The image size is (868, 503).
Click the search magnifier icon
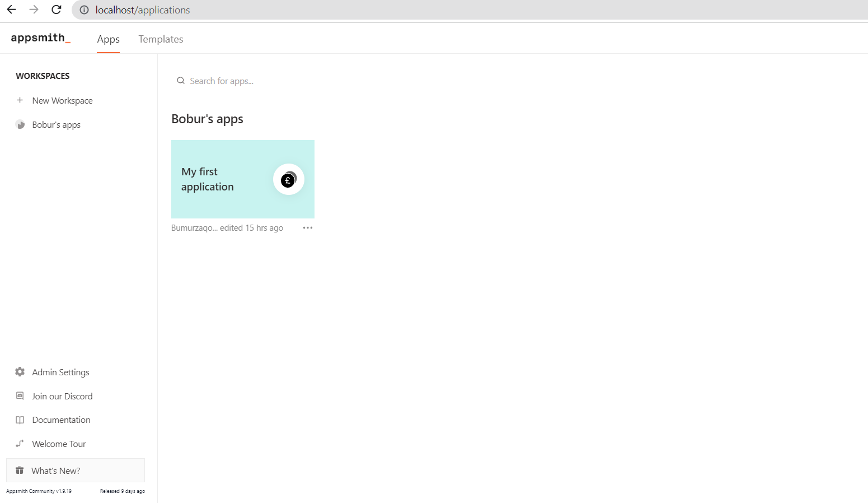(x=181, y=81)
